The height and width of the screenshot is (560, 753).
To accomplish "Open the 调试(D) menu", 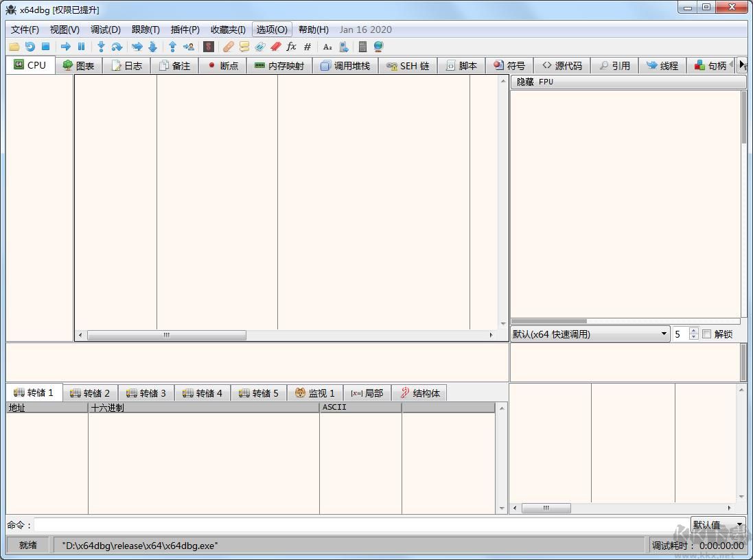I will click(x=105, y=30).
